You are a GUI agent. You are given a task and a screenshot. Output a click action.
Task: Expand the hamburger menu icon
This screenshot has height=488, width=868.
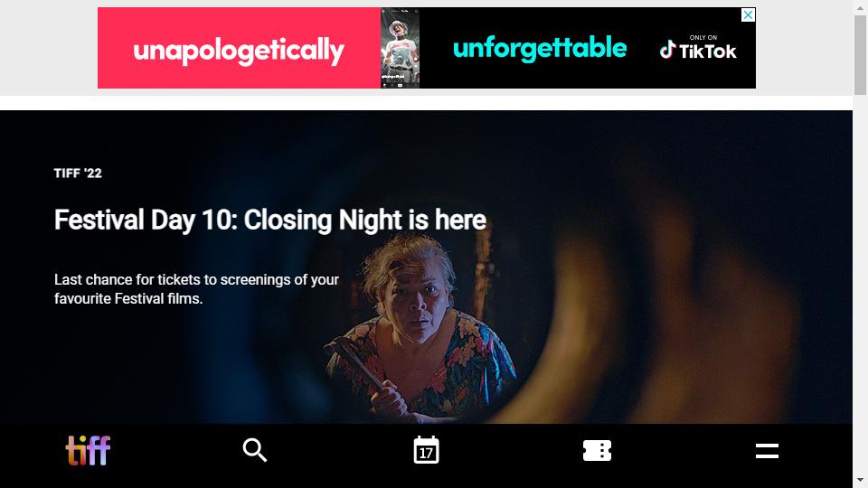point(768,451)
